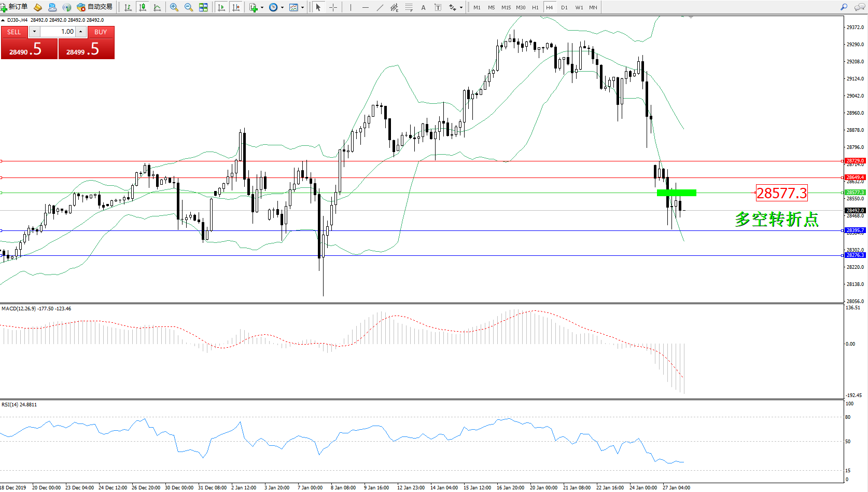
Task: Click the 新订单 new order button
Action: [x=14, y=7]
